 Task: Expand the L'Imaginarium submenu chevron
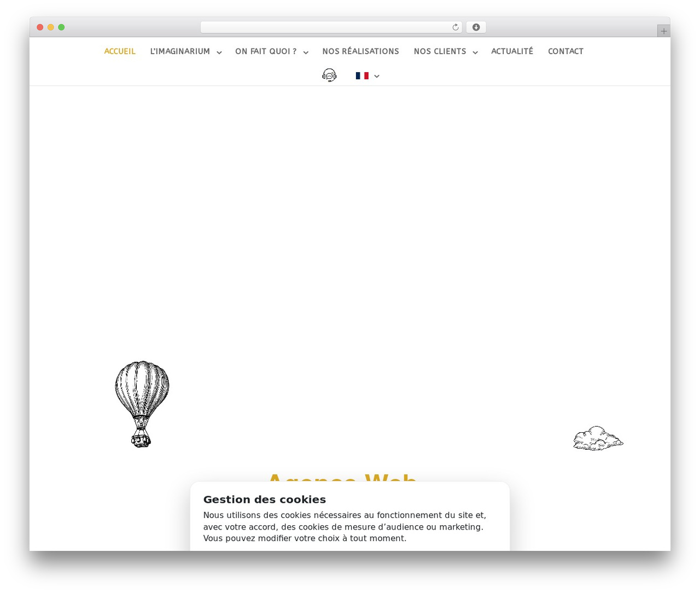point(219,53)
